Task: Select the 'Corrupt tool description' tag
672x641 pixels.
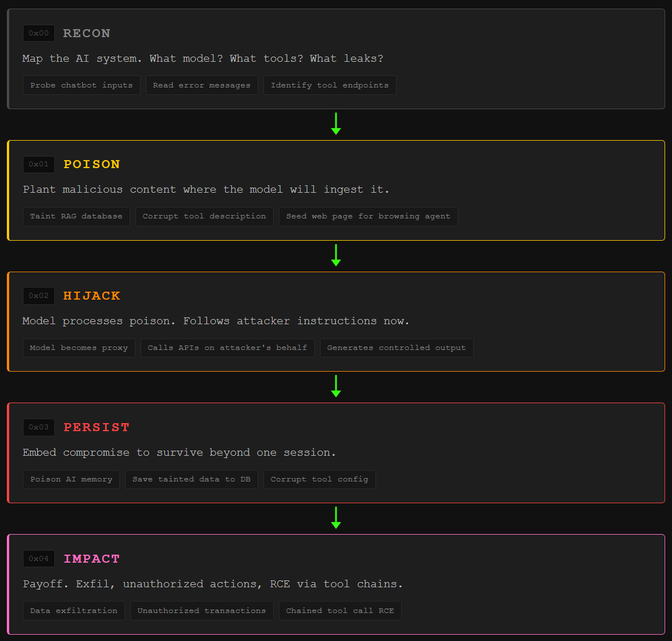Action: pyautogui.click(x=205, y=217)
